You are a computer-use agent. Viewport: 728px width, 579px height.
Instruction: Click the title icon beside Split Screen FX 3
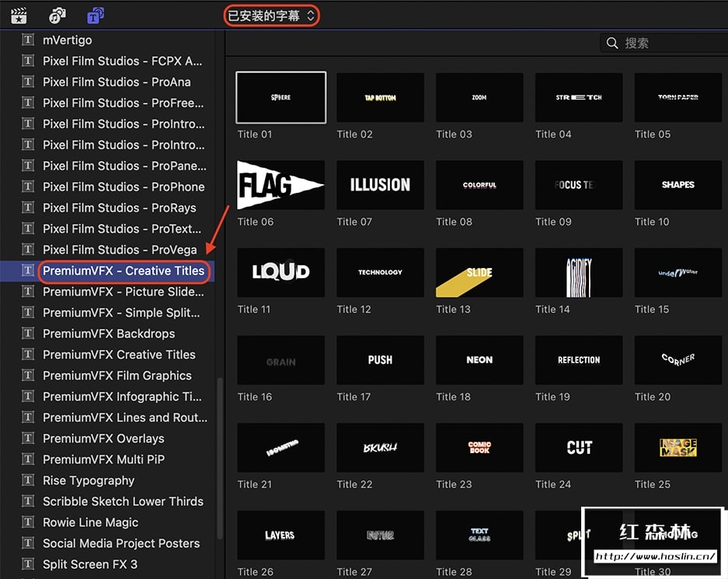coord(28,563)
